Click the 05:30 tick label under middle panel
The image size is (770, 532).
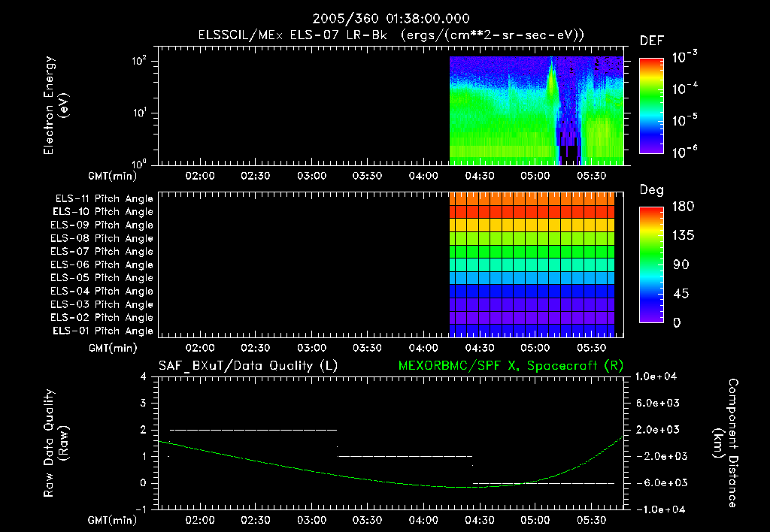pos(591,348)
